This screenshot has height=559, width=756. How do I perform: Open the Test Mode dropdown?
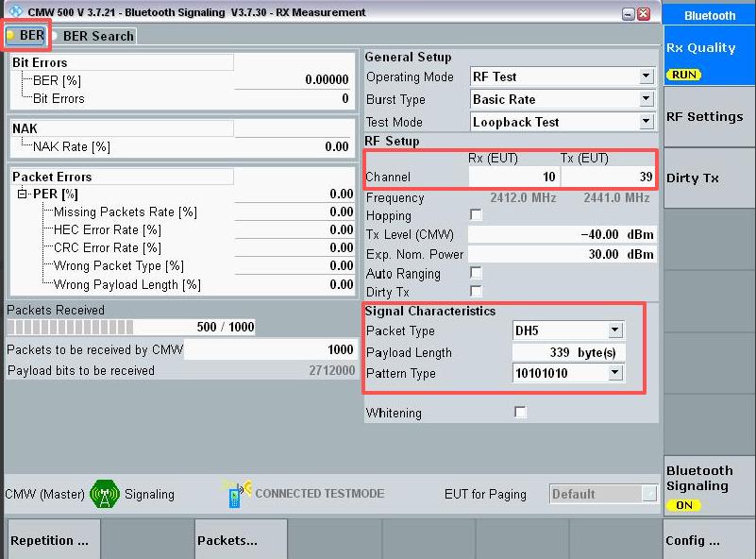647,122
